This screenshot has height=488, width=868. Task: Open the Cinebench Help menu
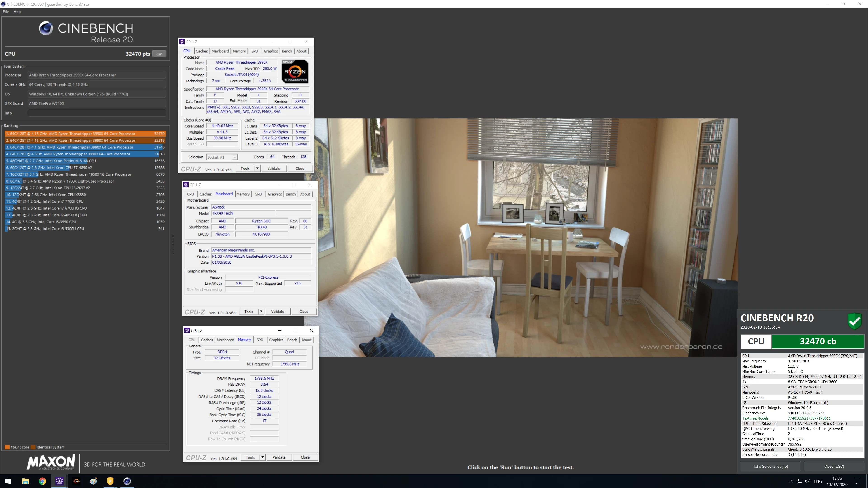(18, 12)
